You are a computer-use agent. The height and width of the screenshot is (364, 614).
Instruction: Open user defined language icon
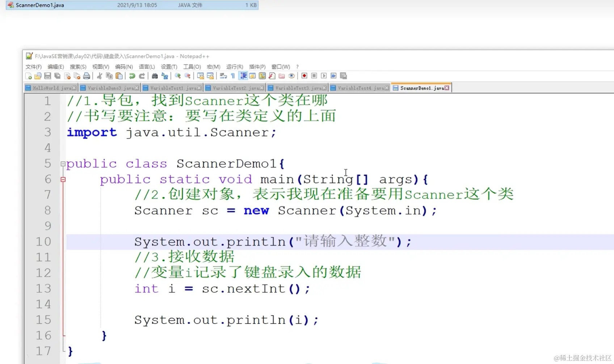tap(252, 76)
